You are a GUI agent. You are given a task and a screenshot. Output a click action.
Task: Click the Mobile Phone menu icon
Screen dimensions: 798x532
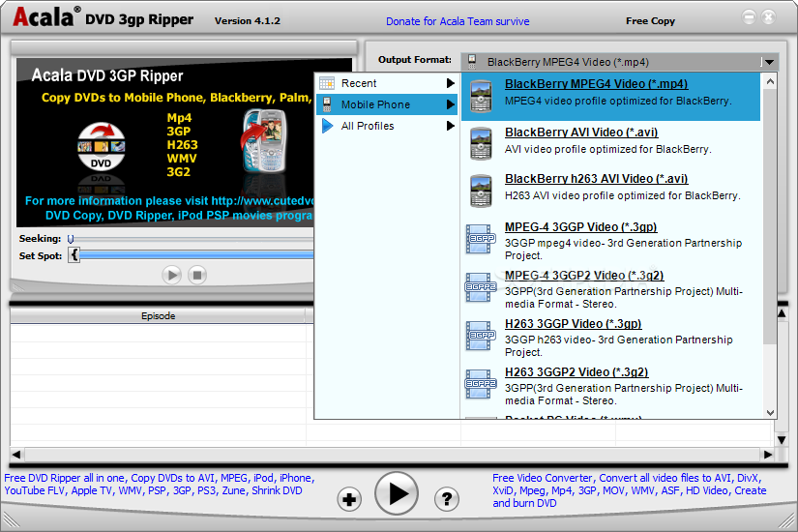click(327, 104)
